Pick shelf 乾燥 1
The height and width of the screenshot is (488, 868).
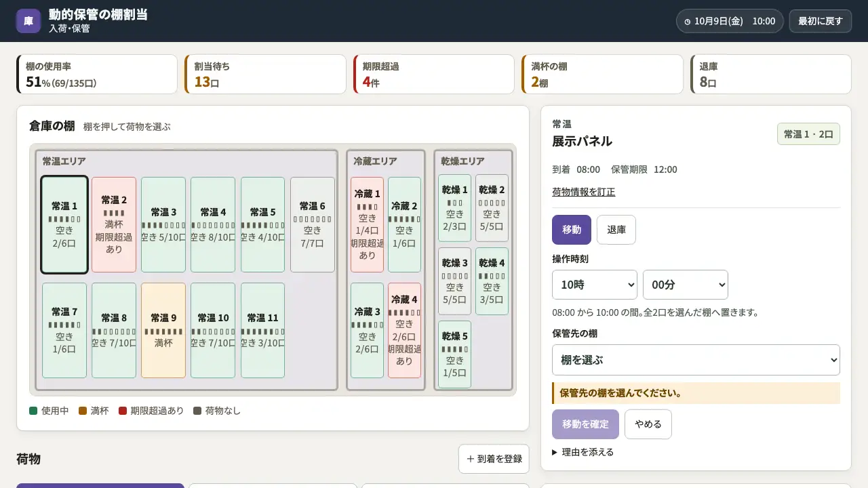coord(454,208)
